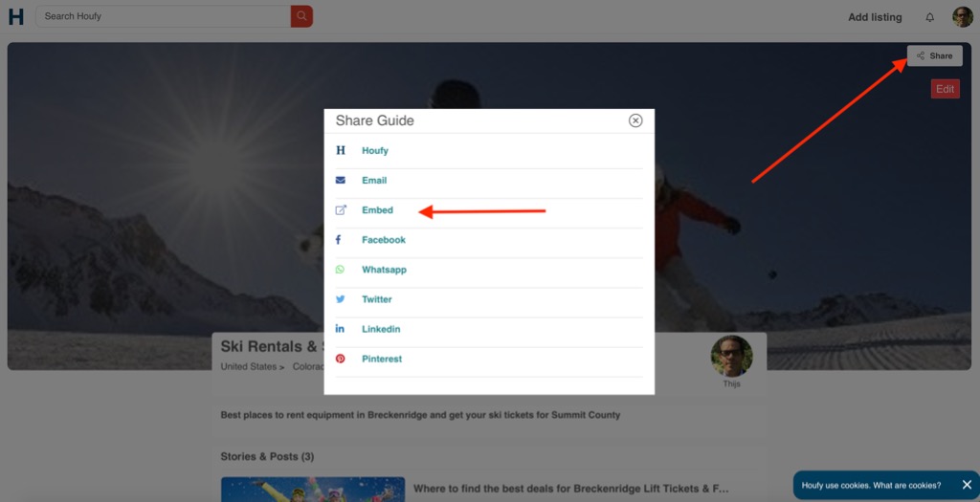Open the lift tickets story thumbnail
The image size is (980, 502).
click(313, 490)
